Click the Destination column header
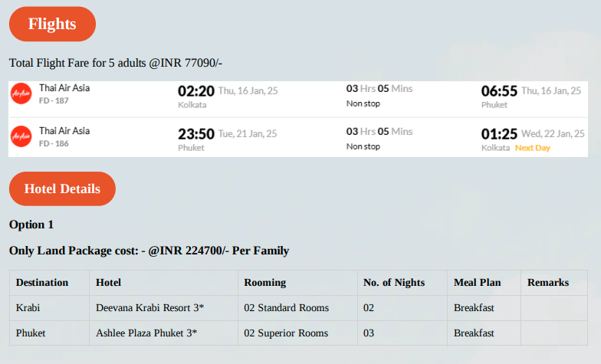This screenshot has height=364, width=601. coord(42,282)
